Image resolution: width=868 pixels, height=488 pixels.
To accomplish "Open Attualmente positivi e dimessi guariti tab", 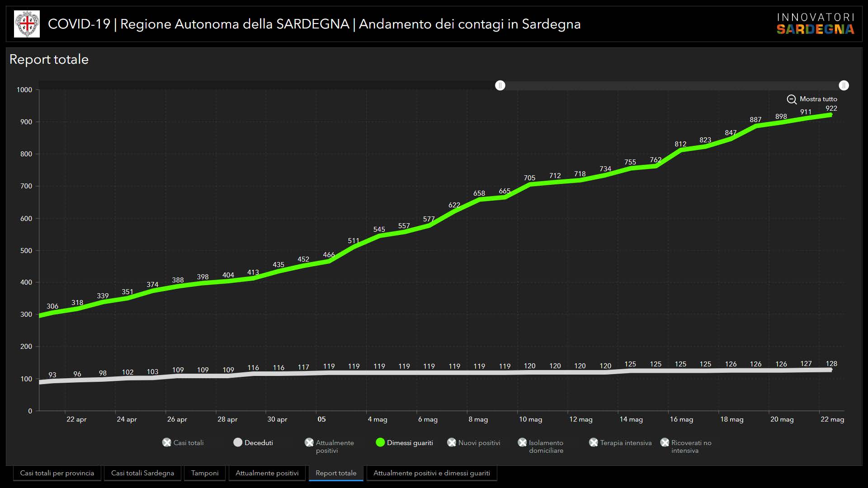I will click(x=431, y=473).
